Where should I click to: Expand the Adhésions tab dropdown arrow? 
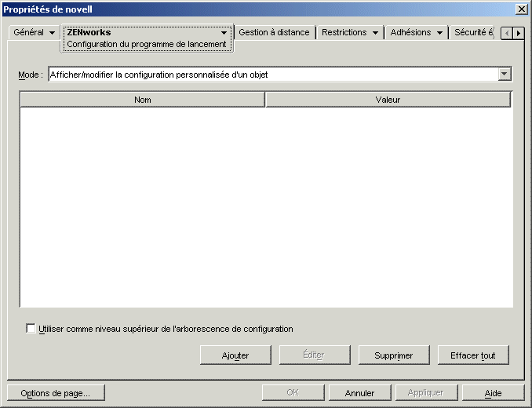pos(439,33)
